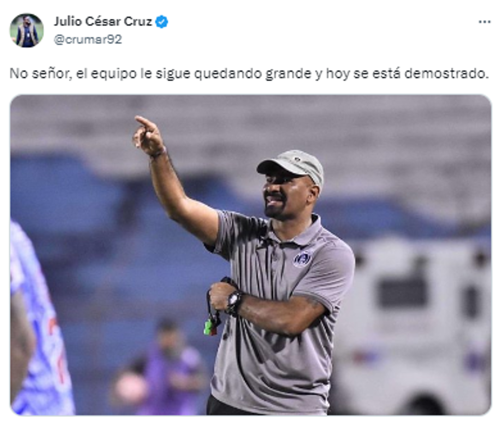Click the coach's pointing hand in photo
This screenshot has height=423, width=504.
coord(148,136)
